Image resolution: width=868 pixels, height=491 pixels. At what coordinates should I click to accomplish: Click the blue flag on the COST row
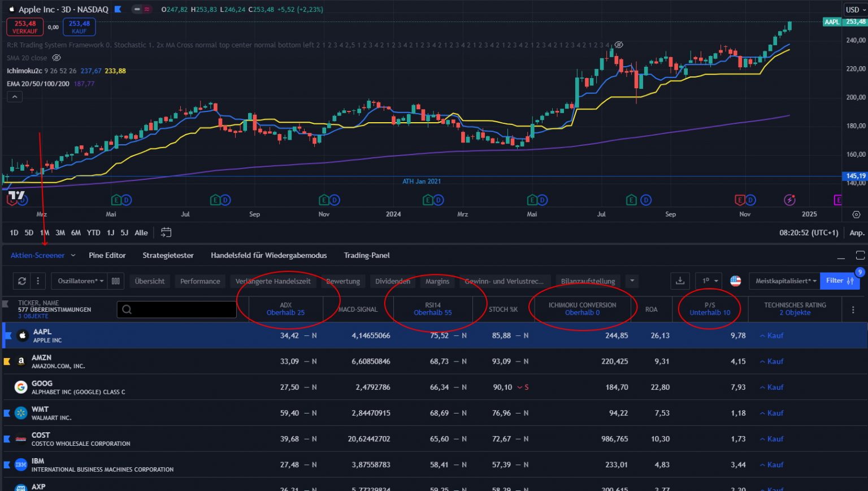[x=7, y=439]
